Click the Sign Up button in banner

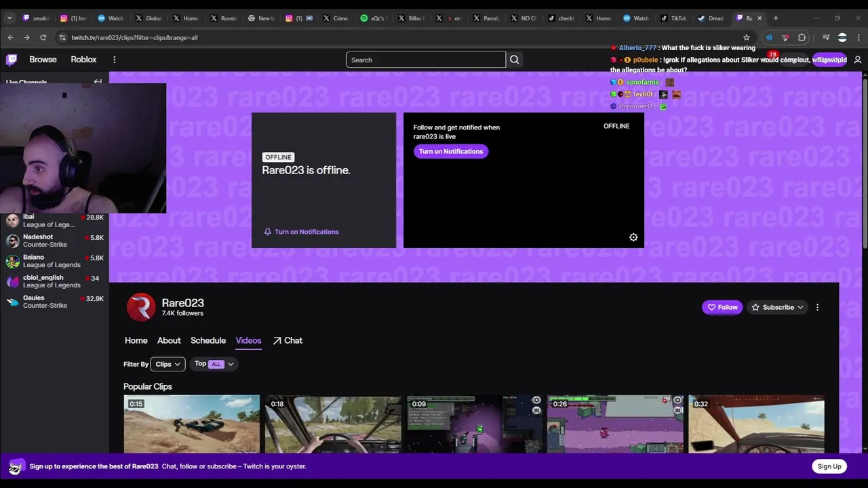coord(829,466)
